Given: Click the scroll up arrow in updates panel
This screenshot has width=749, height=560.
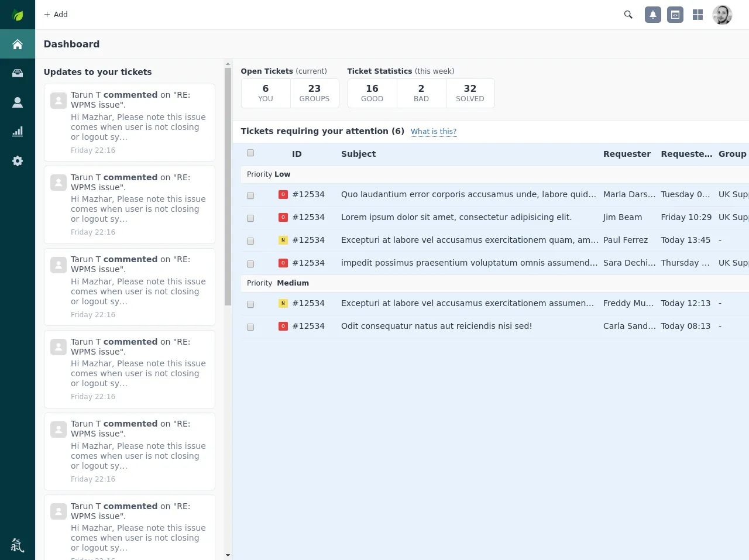Looking at the screenshot, I should point(228,63).
